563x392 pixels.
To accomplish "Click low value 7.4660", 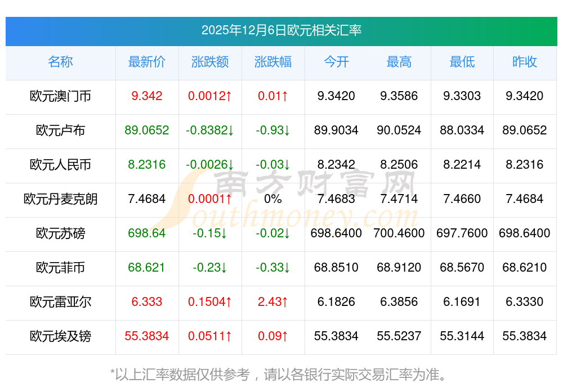I will click(x=462, y=199).
